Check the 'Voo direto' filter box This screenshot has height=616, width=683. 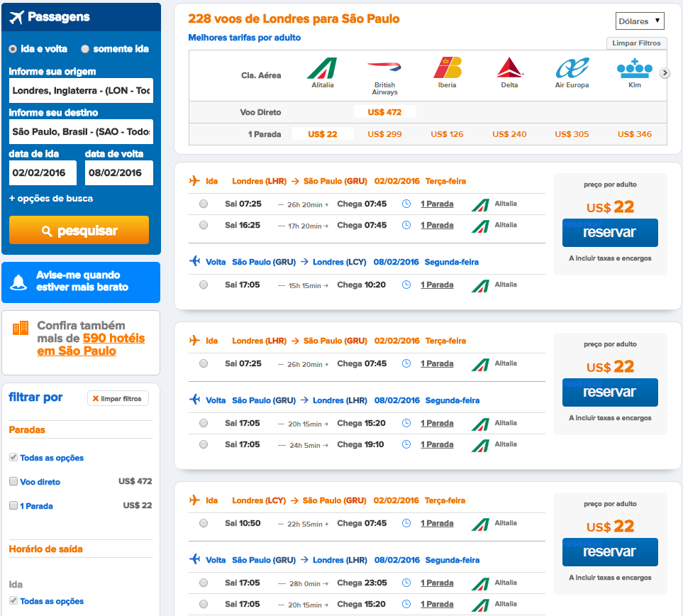(x=13, y=481)
